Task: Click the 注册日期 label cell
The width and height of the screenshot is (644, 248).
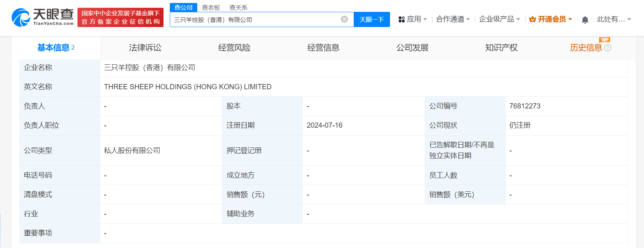Action: [x=262, y=125]
